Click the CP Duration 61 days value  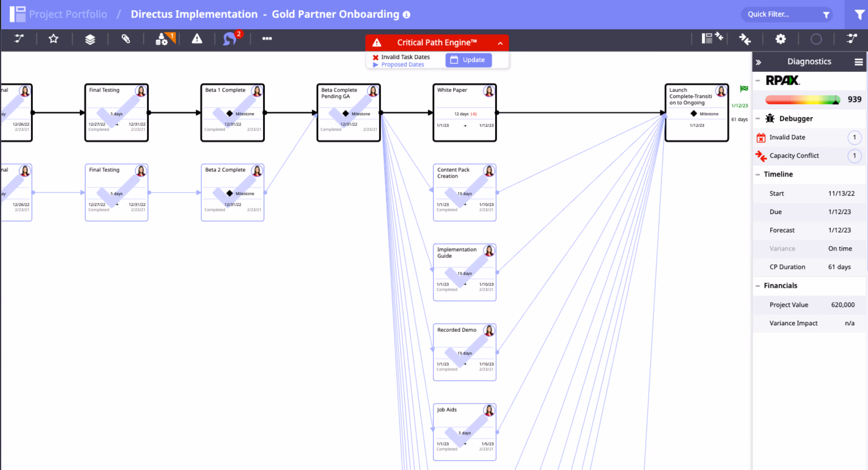tap(839, 267)
